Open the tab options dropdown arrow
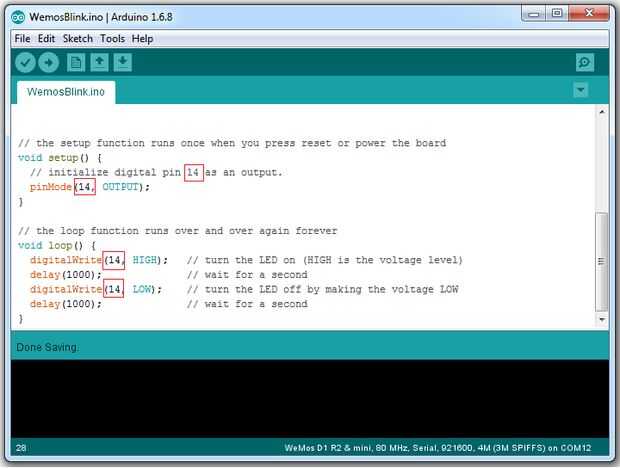 tap(580, 90)
